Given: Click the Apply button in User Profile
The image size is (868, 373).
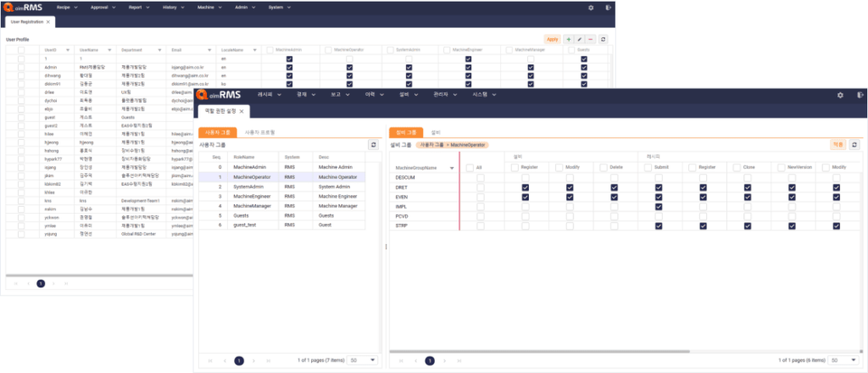Looking at the screenshot, I should coord(552,39).
